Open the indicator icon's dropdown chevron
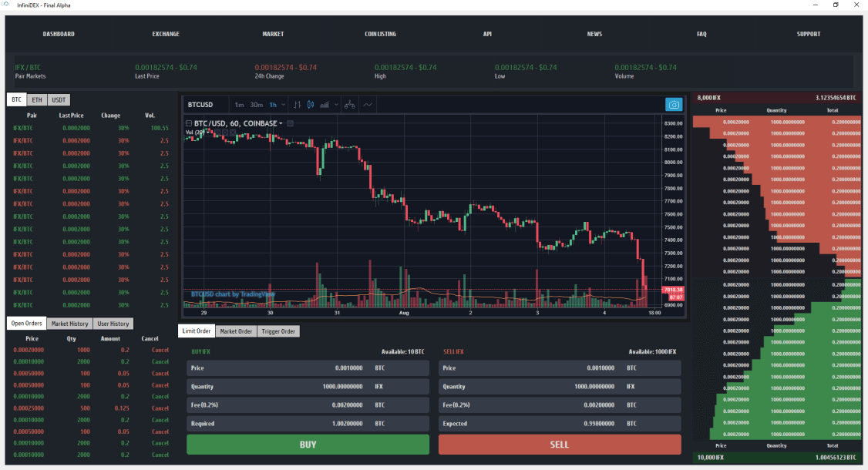 336,104
